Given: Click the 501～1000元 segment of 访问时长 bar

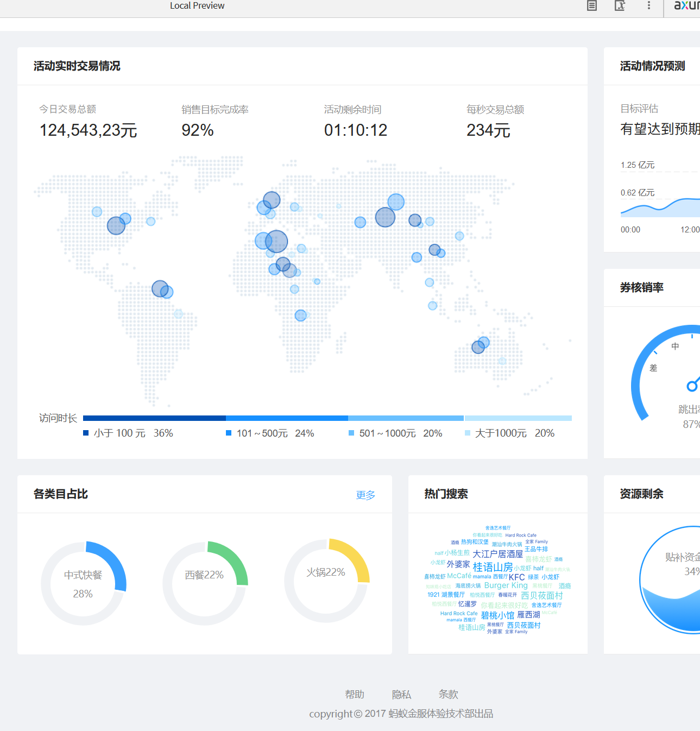Looking at the screenshot, I should tap(406, 418).
